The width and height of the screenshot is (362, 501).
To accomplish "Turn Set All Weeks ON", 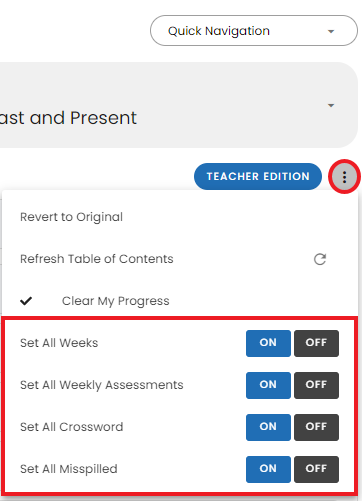I will point(268,343).
